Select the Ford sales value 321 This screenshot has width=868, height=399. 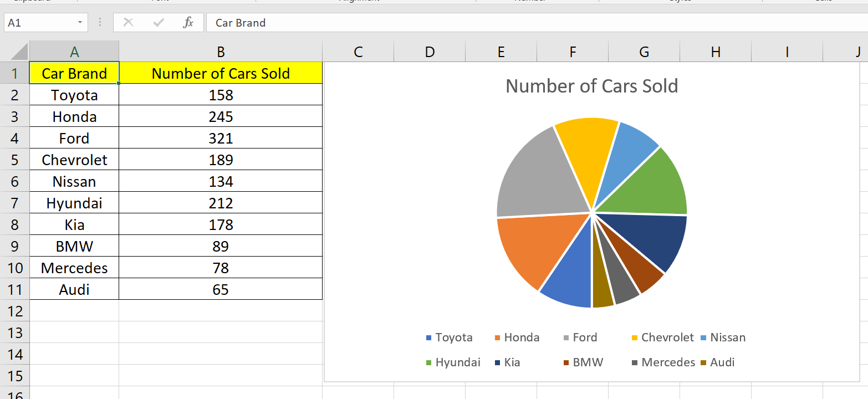point(221,137)
